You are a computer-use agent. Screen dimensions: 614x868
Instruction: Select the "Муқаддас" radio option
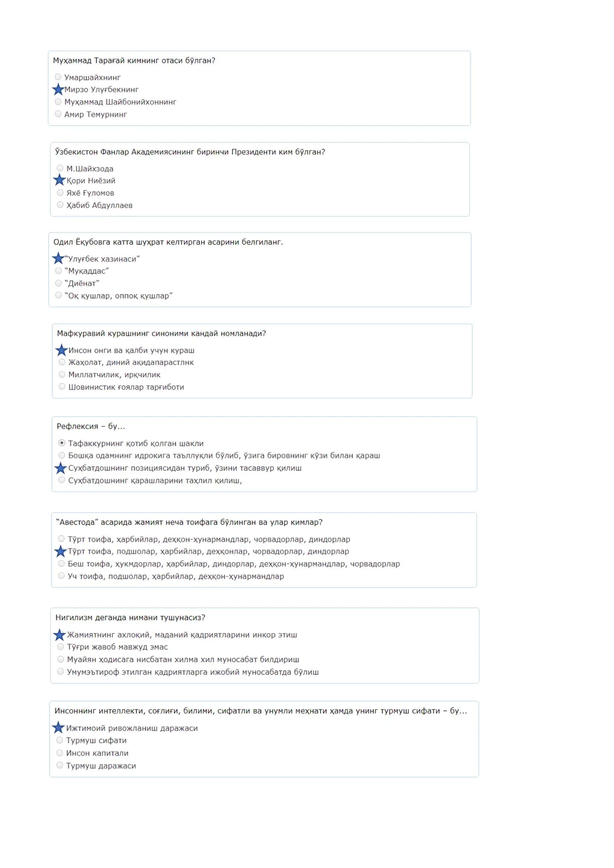click(58, 271)
